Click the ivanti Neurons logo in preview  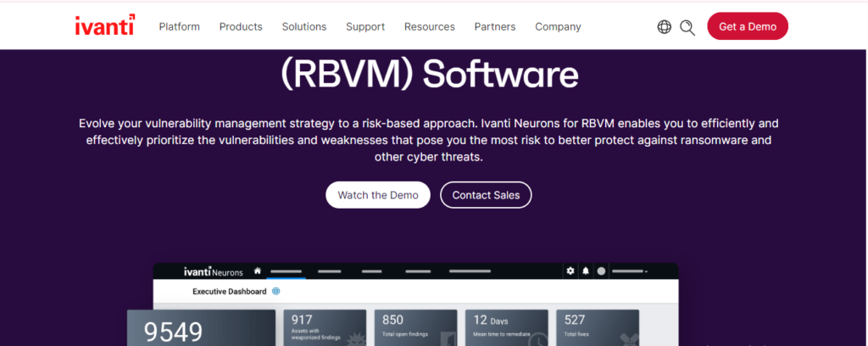[x=213, y=272]
